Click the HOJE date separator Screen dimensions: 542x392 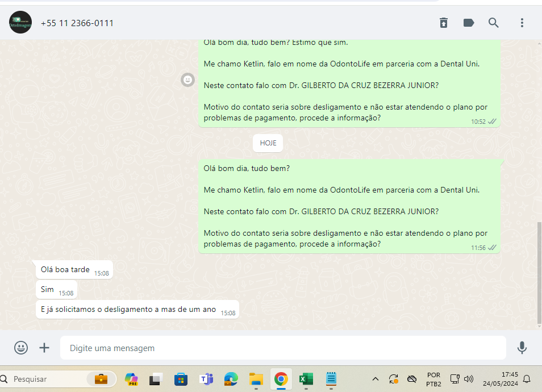(x=268, y=143)
